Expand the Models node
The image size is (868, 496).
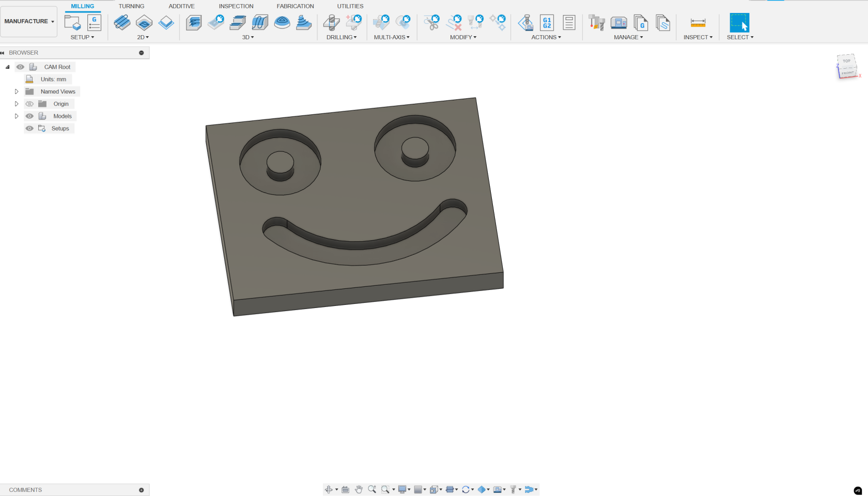pos(17,116)
